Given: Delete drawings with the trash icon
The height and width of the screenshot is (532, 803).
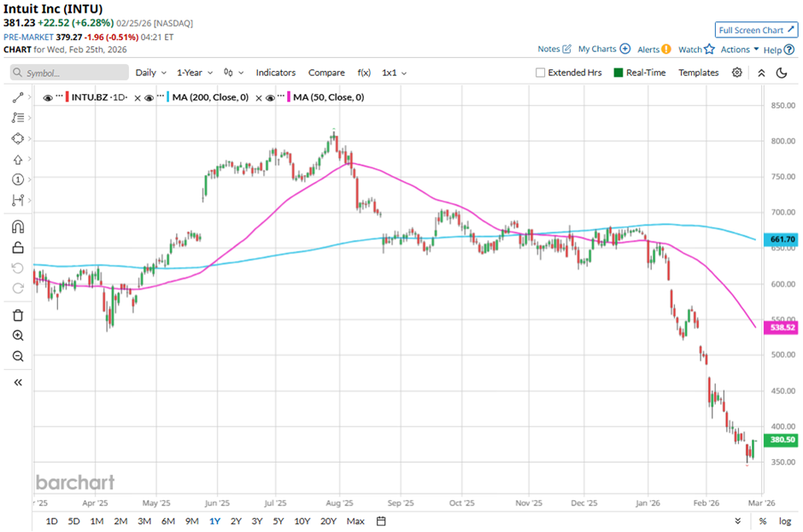Looking at the screenshot, I should coord(18,315).
